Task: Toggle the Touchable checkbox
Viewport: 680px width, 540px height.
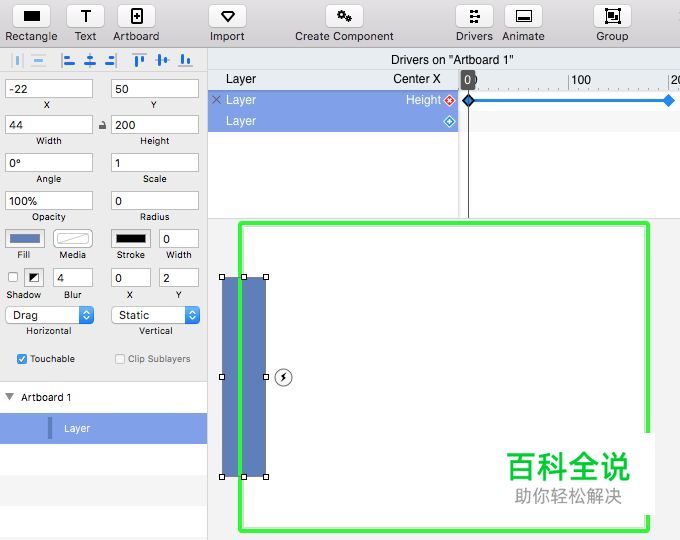Action: (x=22, y=359)
